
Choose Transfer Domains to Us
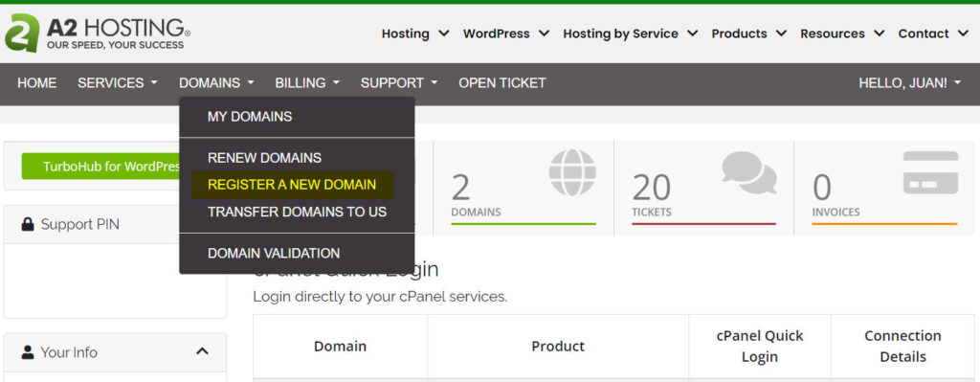click(297, 212)
